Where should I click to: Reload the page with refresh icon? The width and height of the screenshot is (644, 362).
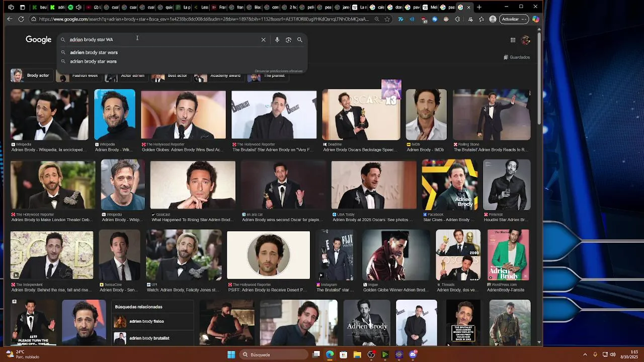(x=21, y=19)
